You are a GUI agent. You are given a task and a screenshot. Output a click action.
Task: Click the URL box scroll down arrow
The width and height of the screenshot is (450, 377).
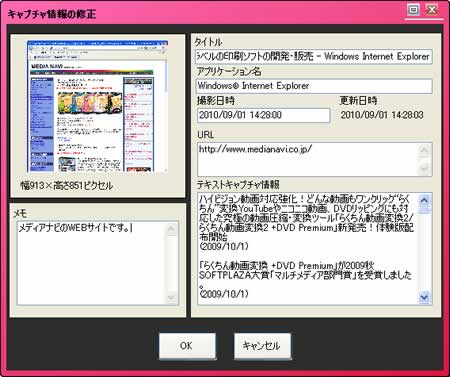click(425, 169)
